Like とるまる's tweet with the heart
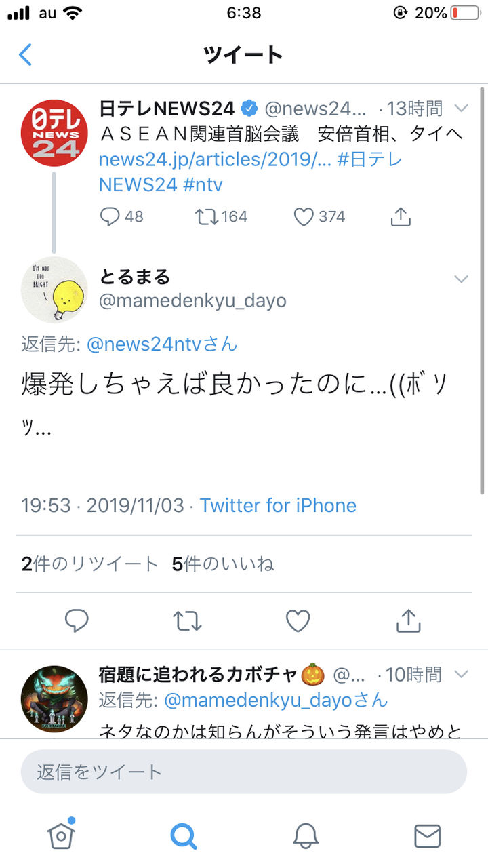The height and width of the screenshot is (868, 488). [x=298, y=620]
